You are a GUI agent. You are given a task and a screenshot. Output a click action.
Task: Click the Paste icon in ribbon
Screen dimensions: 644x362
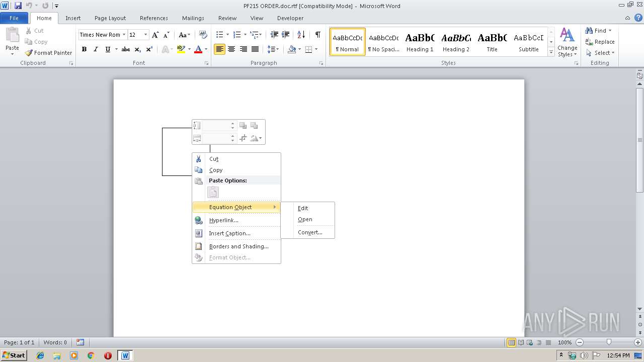click(x=12, y=37)
